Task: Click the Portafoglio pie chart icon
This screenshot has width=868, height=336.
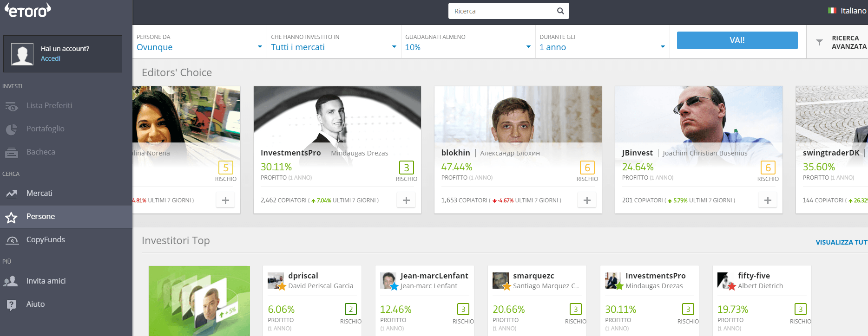Action: click(12, 129)
